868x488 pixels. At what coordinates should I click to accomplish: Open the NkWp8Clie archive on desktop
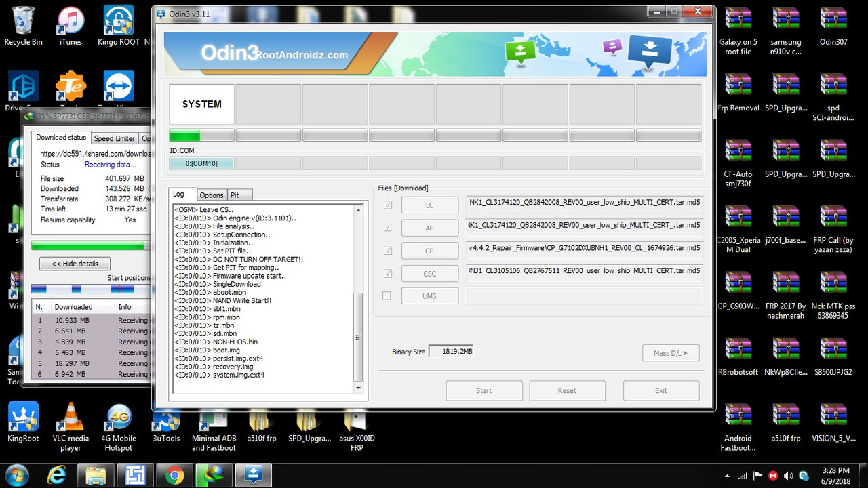point(785,357)
